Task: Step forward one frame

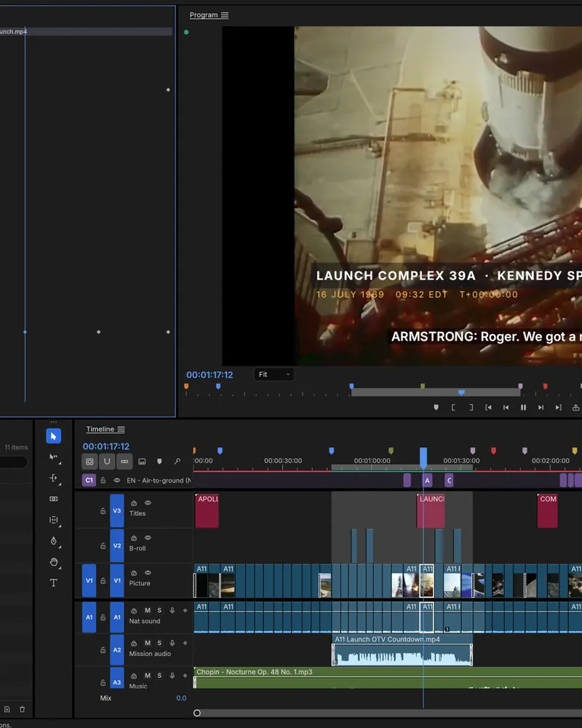Action: tap(541, 407)
